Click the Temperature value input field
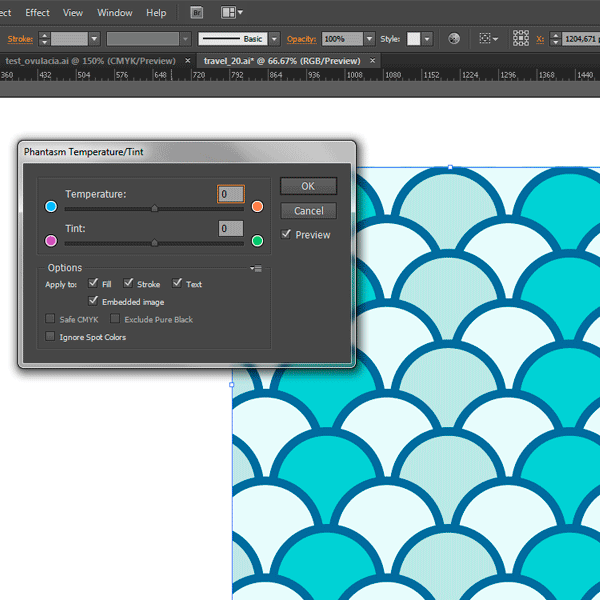The image size is (600, 600). pos(231,194)
